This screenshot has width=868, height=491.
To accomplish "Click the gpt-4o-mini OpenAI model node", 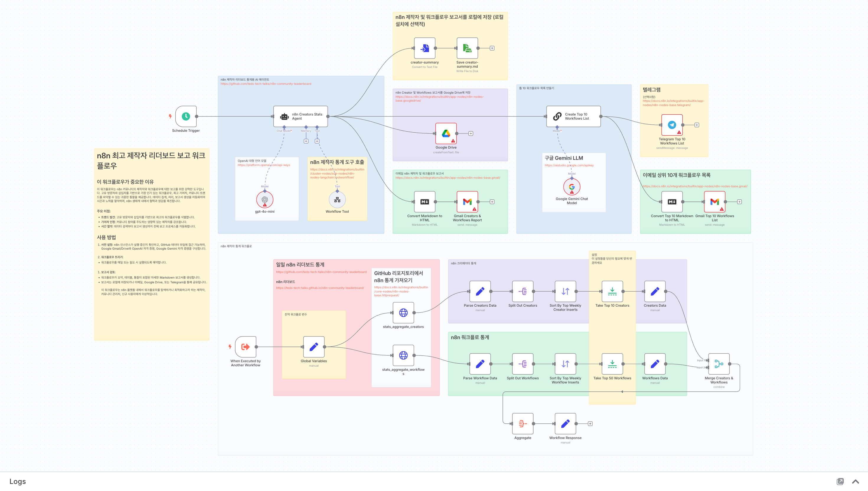I will click(x=265, y=200).
